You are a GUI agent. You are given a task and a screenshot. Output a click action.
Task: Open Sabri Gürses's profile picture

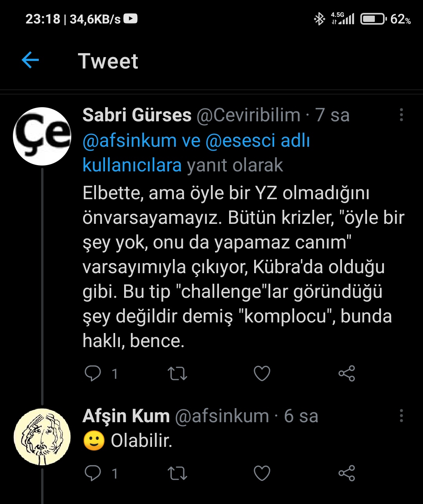(42, 136)
